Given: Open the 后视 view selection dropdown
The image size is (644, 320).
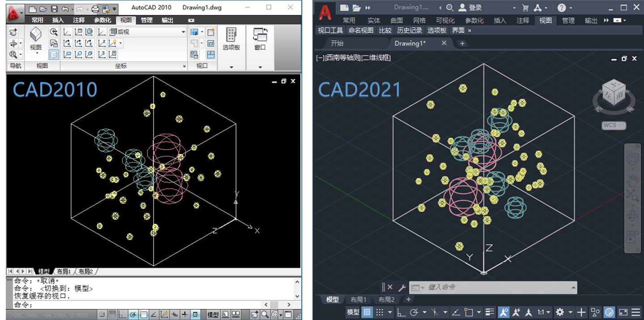Looking at the screenshot, I should pos(183,32).
